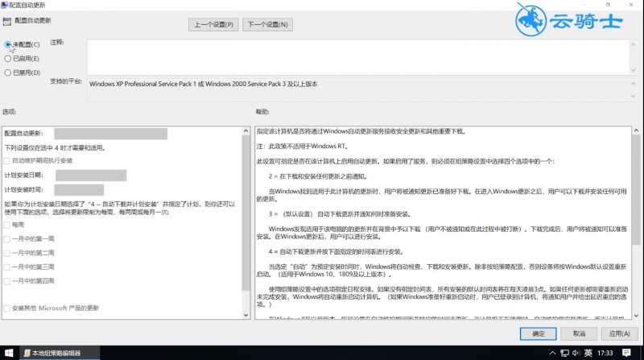Click options panel scroll-down arrow
This screenshot has width=644, height=360.
pyautogui.click(x=246, y=315)
